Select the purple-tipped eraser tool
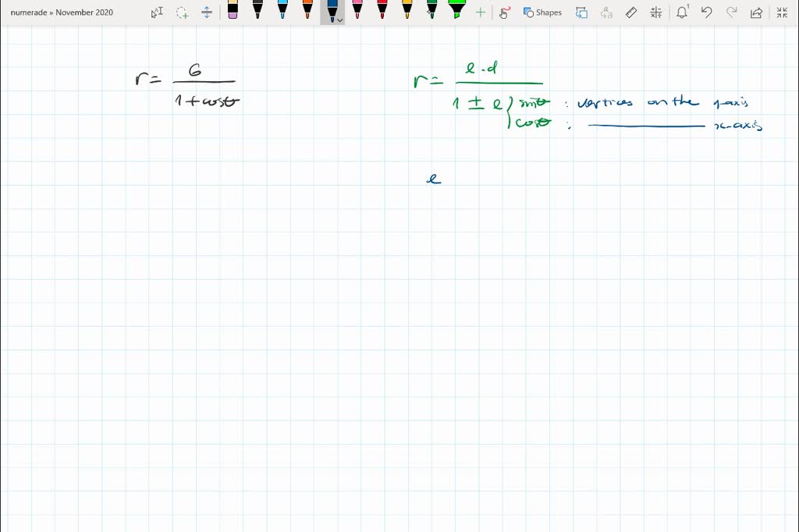799x532 pixels. coord(233,12)
